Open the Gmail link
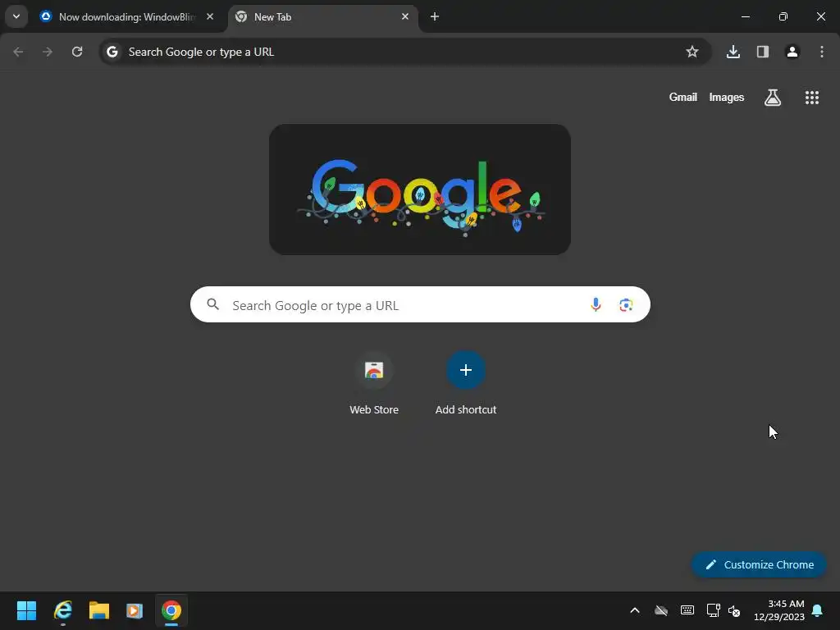840x630 pixels. point(683,97)
